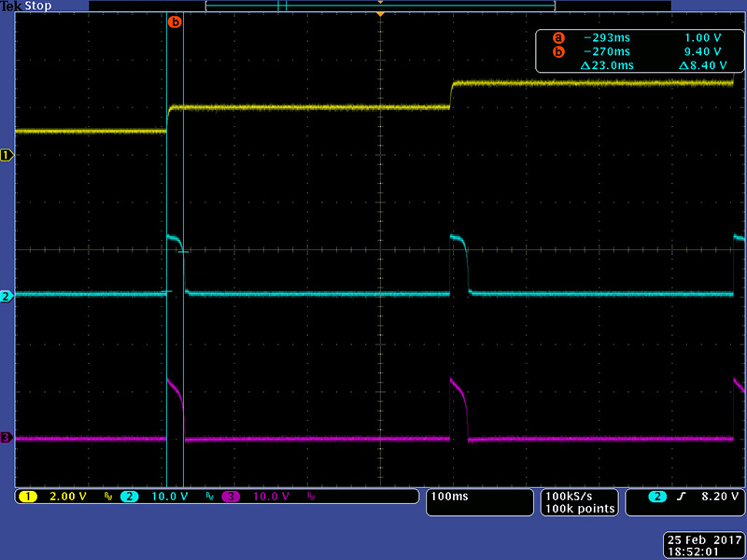Toggle channel 1 yellow badge in the bottom bar
Viewport: 747px width, 560px height.
(x=29, y=497)
